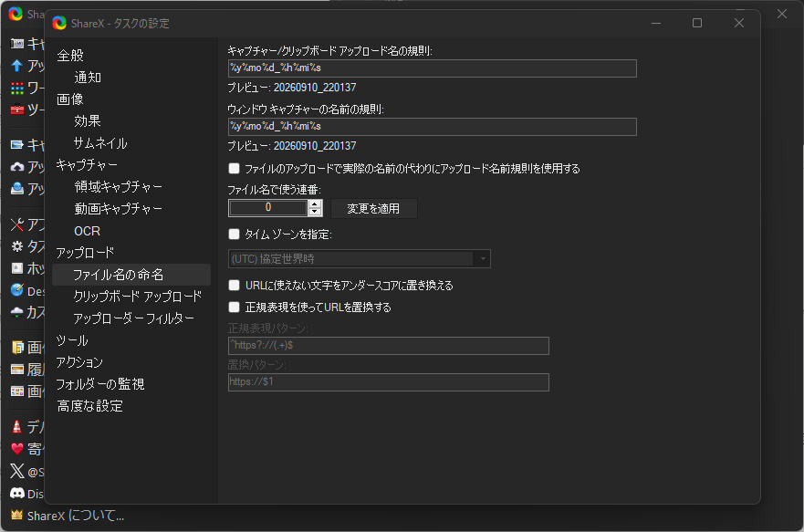Click the red heart Donate icon
804x532 pixels.
(x=17, y=449)
